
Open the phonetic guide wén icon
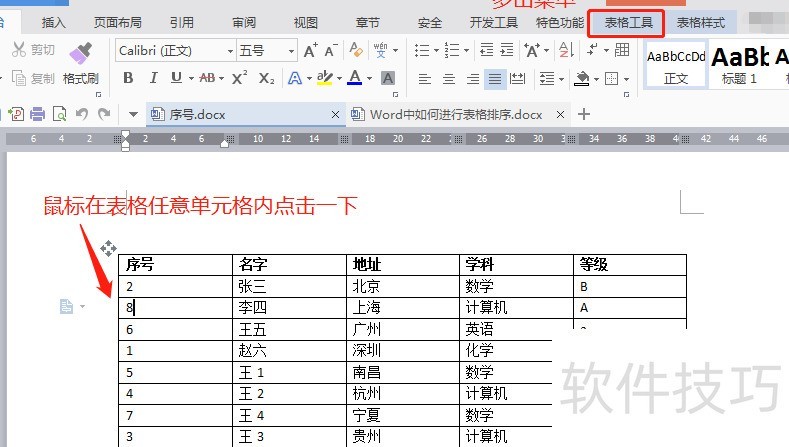click(x=381, y=50)
